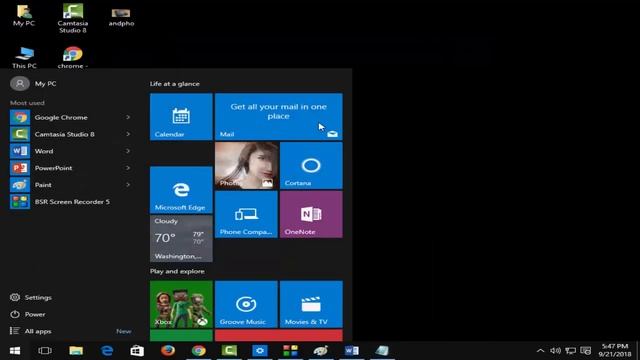The image size is (640, 360).
Task: Expand Word jump list arrow
Action: (128, 151)
